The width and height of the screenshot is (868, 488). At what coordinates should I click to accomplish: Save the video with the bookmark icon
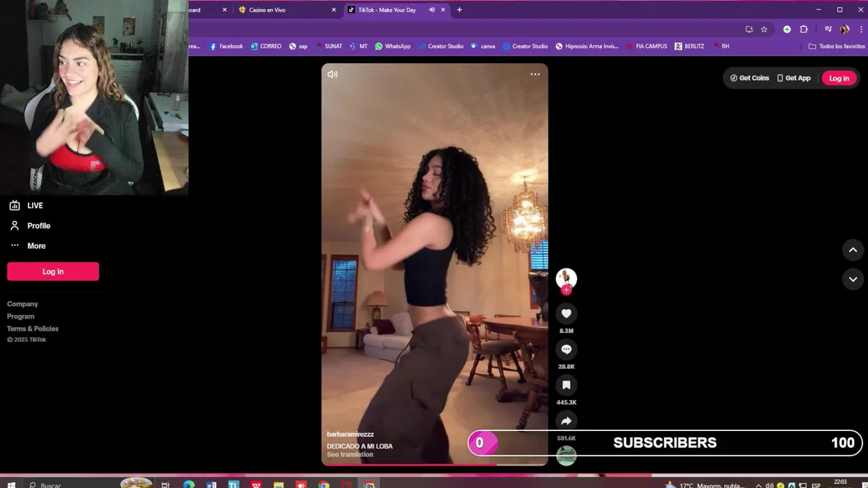566,385
